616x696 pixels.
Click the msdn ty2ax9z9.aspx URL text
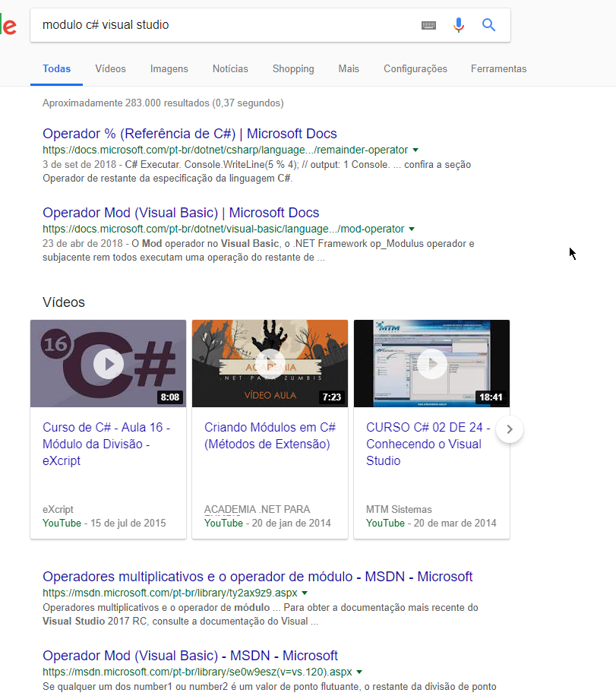[170, 593]
